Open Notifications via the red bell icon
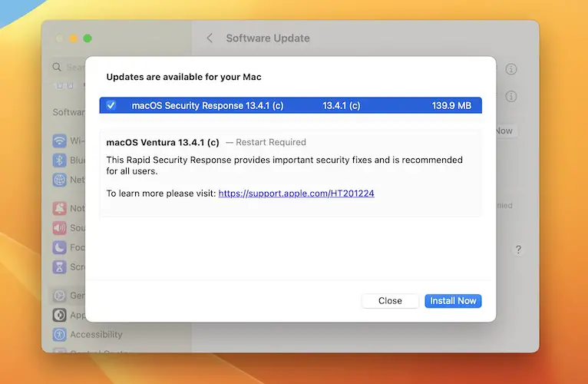588x384 pixels. (x=59, y=208)
